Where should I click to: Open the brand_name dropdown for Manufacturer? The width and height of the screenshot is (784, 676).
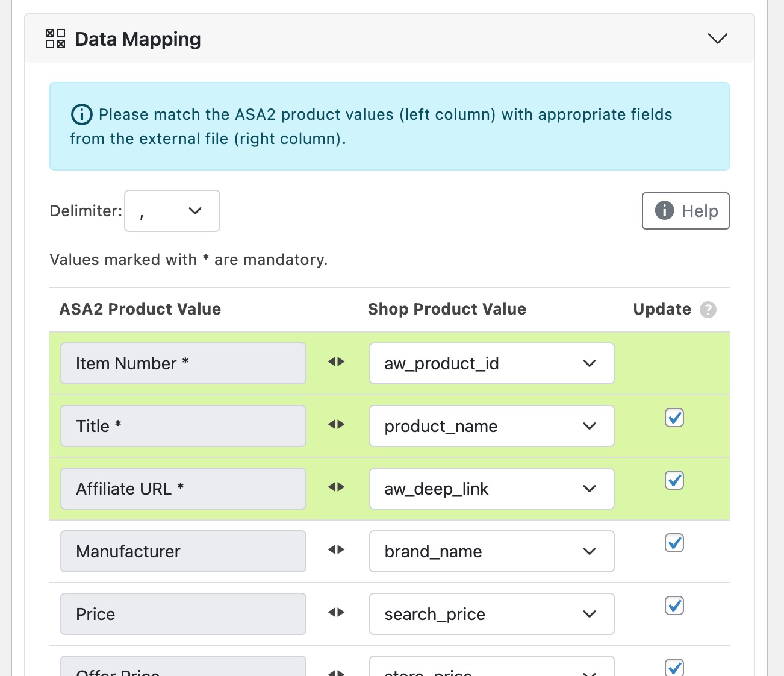[x=491, y=551]
